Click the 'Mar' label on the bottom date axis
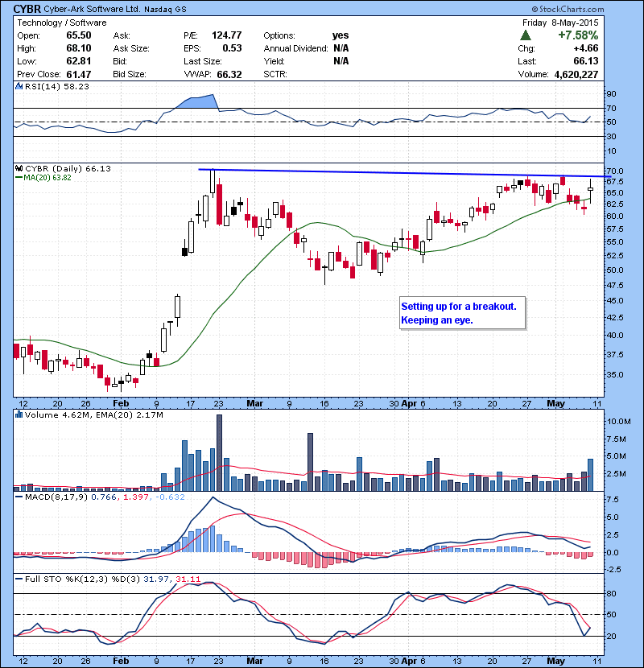 pos(255,661)
